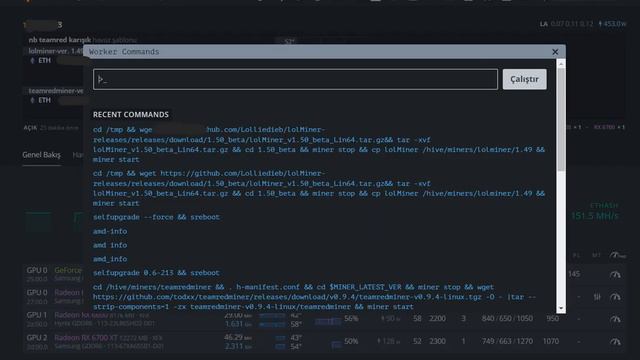Click the Çalıştır run button
The image size is (640, 360).
pos(524,79)
